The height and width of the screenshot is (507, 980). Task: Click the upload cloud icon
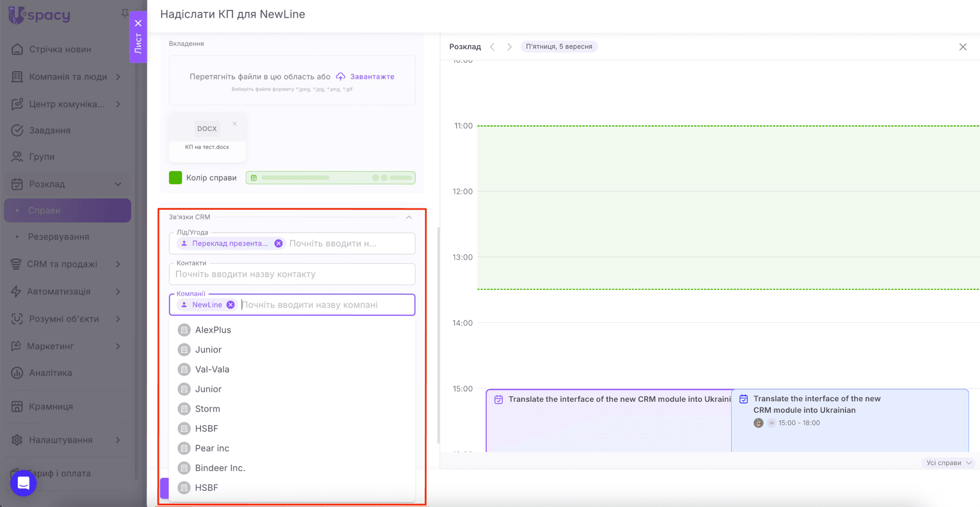tap(340, 77)
